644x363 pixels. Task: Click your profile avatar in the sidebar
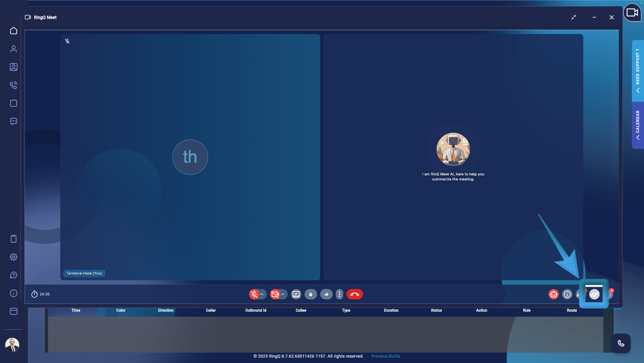coord(12,345)
